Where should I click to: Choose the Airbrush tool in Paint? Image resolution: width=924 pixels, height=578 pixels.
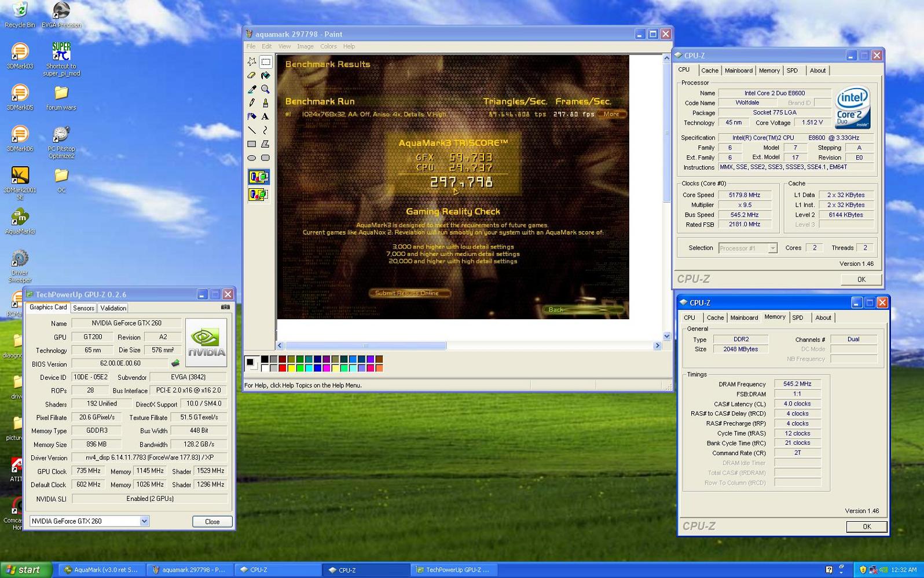pyautogui.click(x=251, y=116)
